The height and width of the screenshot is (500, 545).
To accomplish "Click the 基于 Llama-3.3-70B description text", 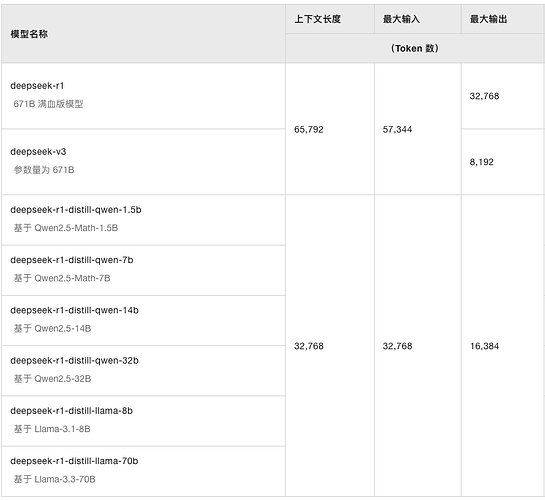I will click(55, 479).
